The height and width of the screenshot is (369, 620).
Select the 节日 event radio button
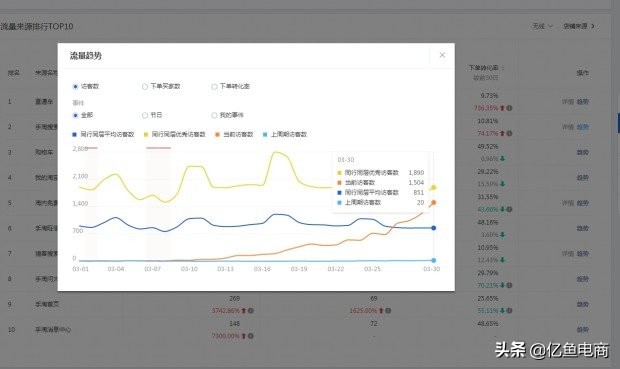pyautogui.click(x=145, y=115)
